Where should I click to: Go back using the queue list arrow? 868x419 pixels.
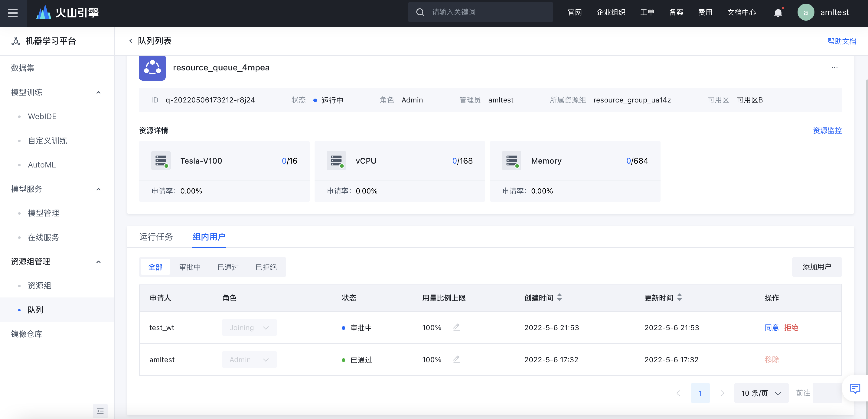click(131, 41)
